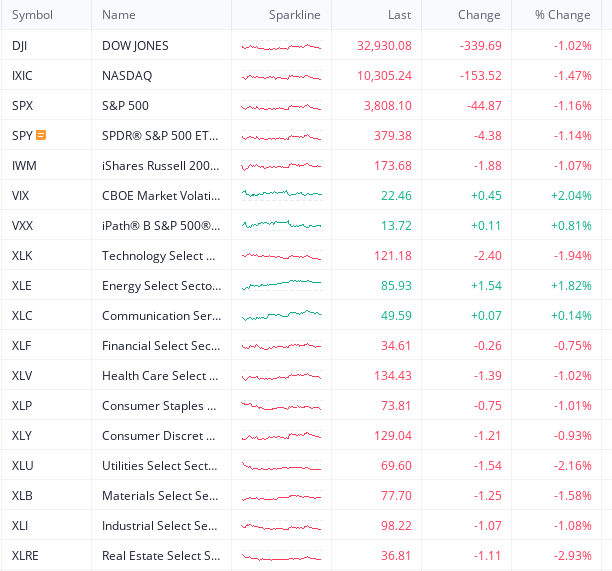Click the DOW JONES name
This screenshot has width=612, height=571.
135,46
